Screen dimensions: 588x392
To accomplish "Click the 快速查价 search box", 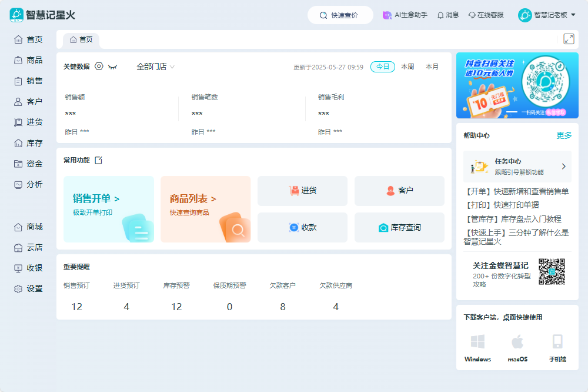I will click(x=340, y=15).
